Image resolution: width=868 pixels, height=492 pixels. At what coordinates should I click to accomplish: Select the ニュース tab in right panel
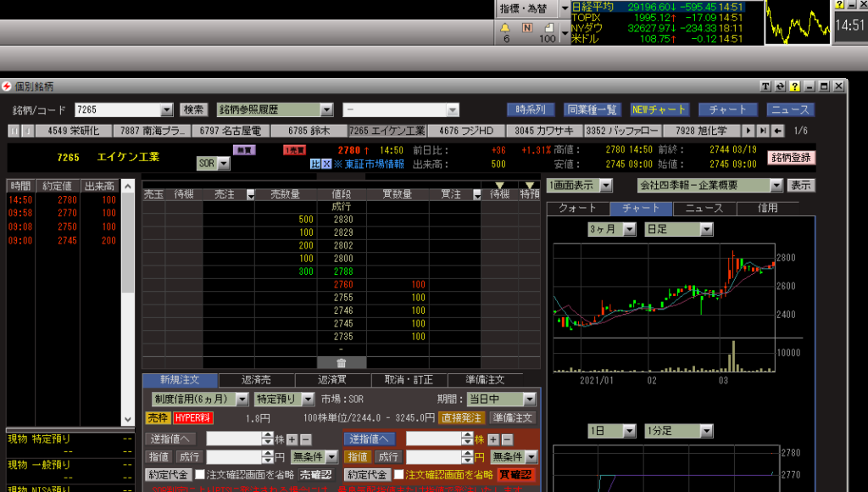[x=704, y=208]
